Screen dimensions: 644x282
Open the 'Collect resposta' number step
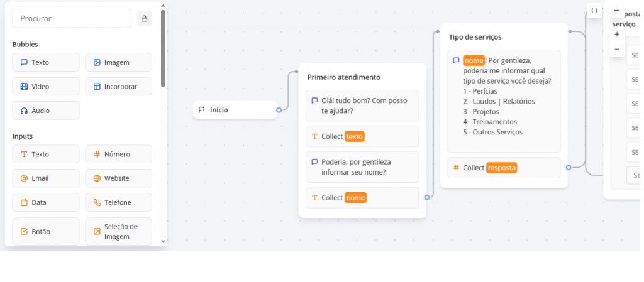pyautogui.click(x=503, y=168)
